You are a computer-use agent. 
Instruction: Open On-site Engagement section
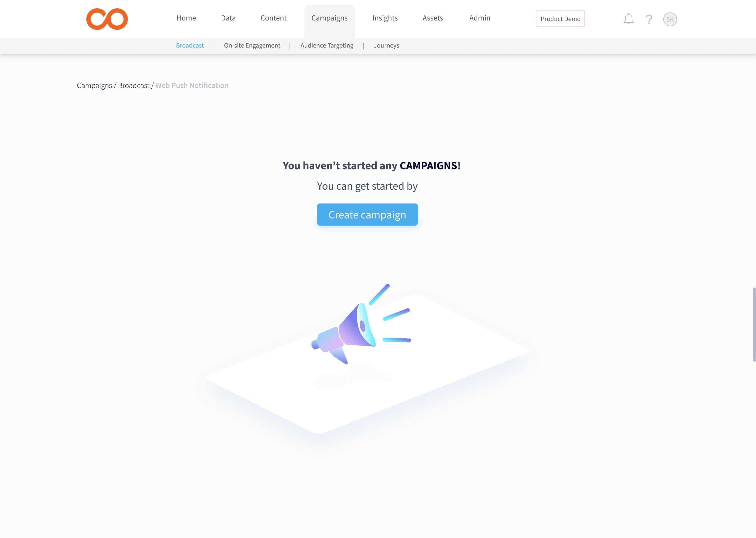click(x=252, y=45)
